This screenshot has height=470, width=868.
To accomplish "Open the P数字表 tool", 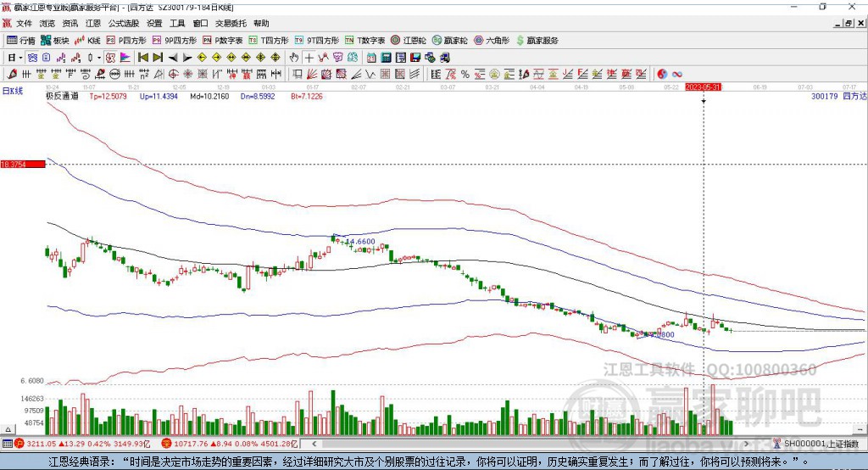I will tap(223, 41).
